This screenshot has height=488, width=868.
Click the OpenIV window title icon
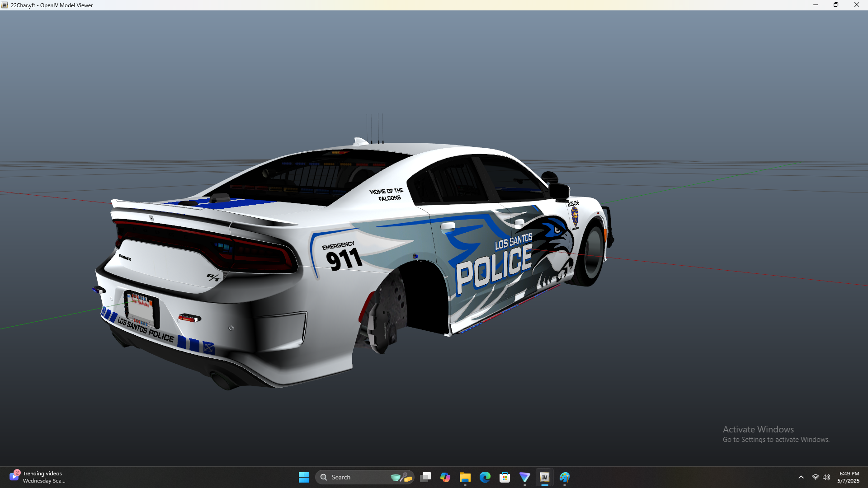coord(5,5)
